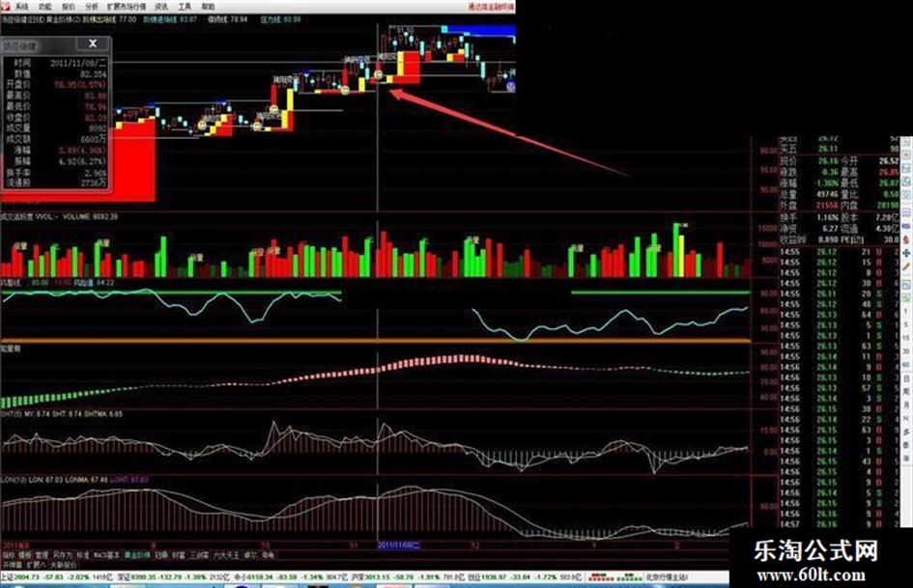Open the 管理 tab

(42, 555)
